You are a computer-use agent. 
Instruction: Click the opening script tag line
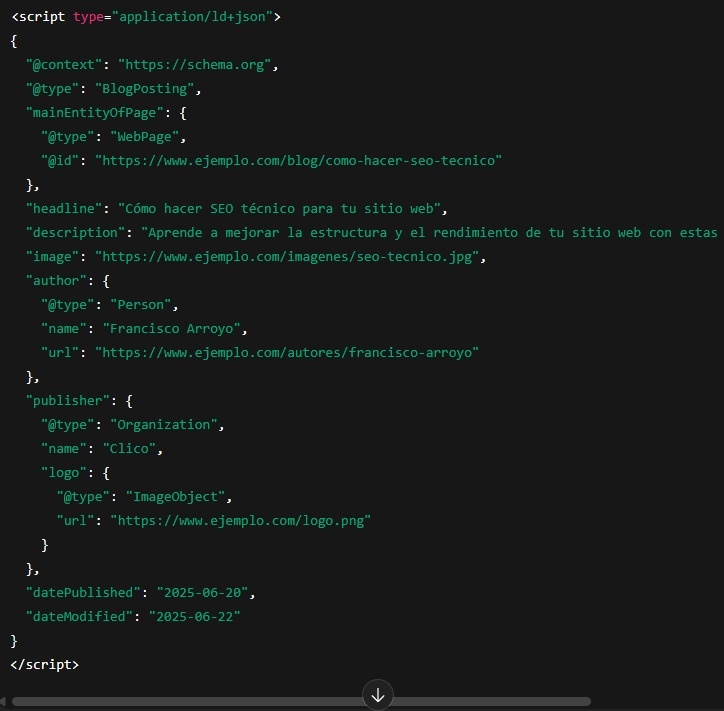(146, 17)
